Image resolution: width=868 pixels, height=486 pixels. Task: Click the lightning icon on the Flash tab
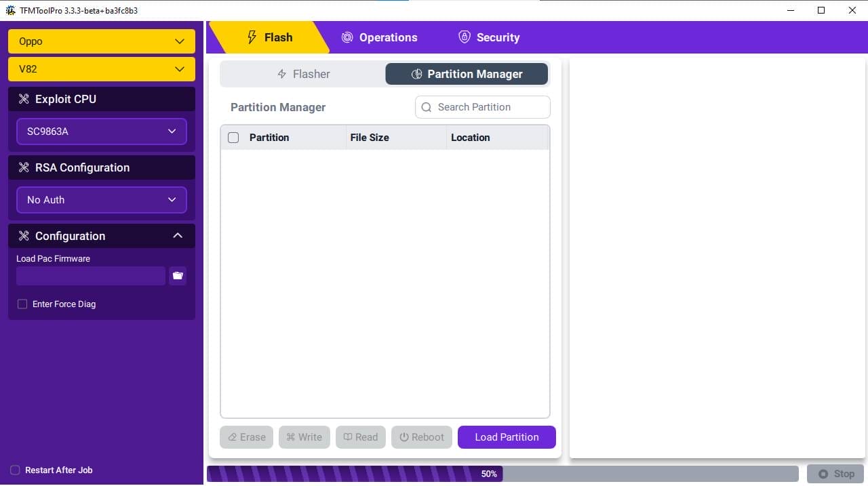coord(252,37)
